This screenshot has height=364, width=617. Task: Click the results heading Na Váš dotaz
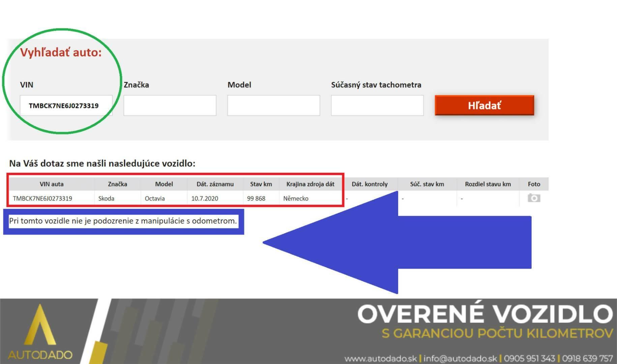pos(102,163)
